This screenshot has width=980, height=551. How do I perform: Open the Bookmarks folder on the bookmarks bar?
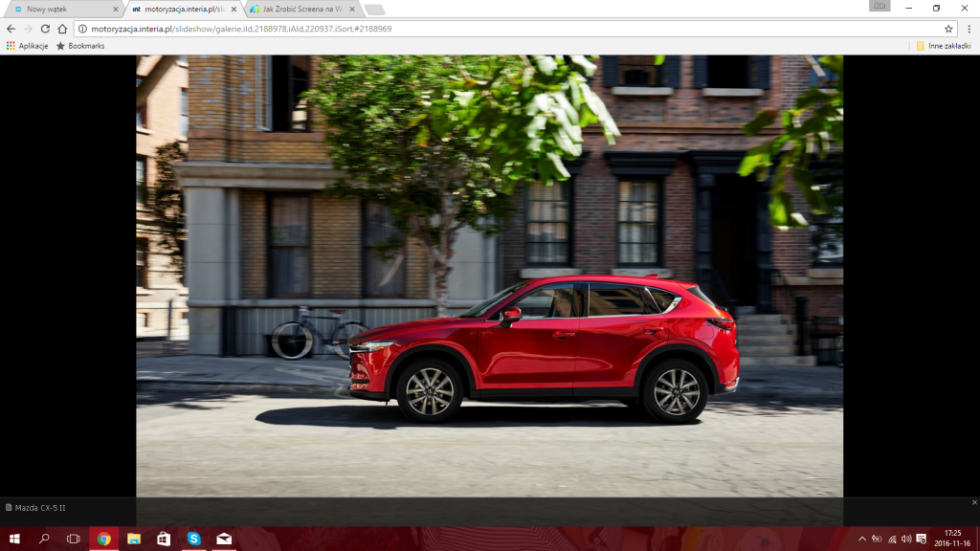[80, 46]
